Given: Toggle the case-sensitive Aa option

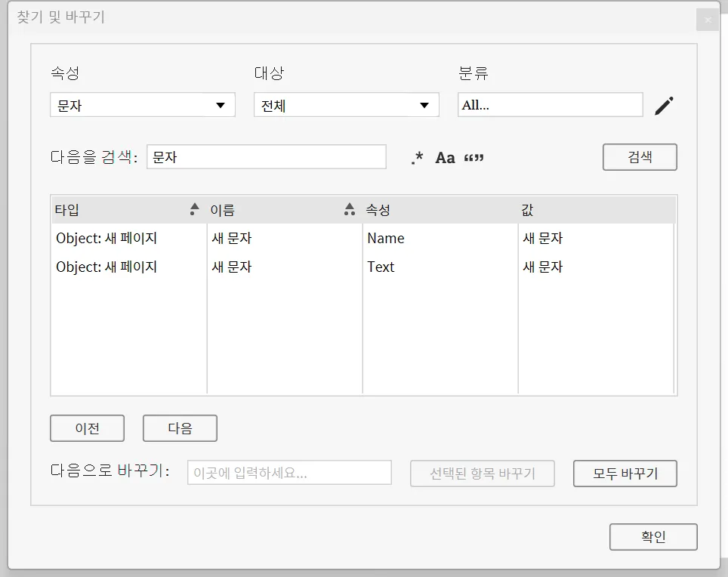Looking at the screenshot, I should [446, 158].
